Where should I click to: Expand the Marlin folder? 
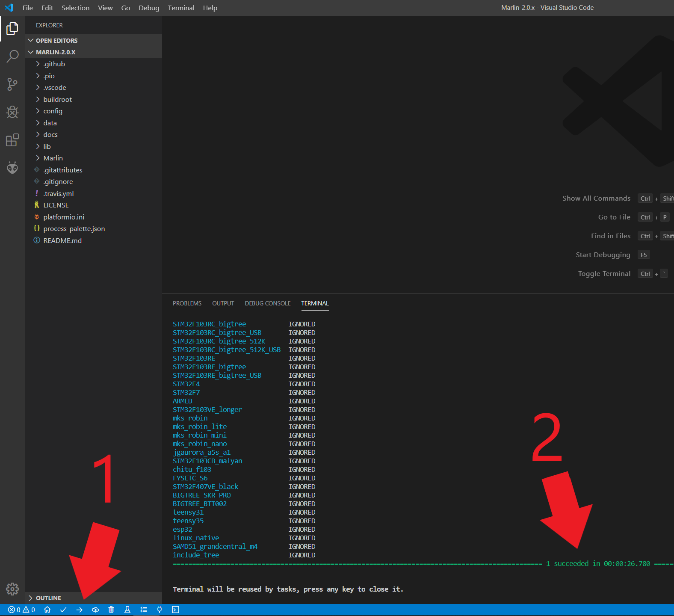pyautogui.click(x=94, y=158)
